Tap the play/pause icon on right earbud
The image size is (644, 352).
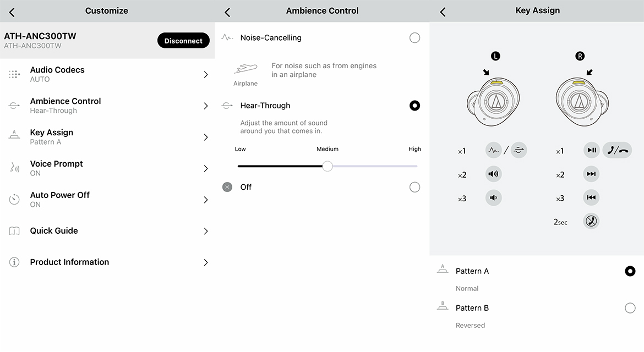591,150
